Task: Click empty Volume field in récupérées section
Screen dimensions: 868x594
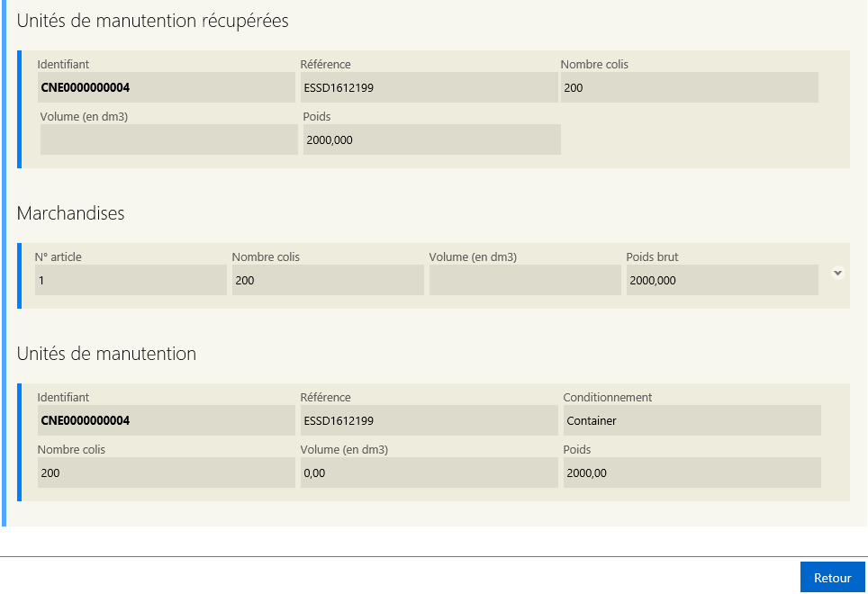Action: click(x=169, y=139)
